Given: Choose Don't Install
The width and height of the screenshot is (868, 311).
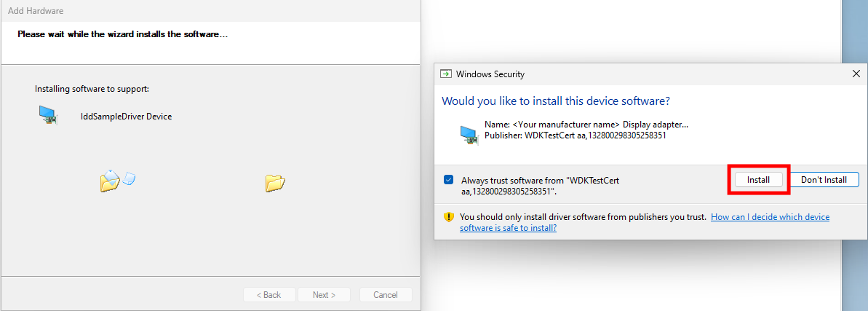Looking at the screenshot, I should point(824,180).
